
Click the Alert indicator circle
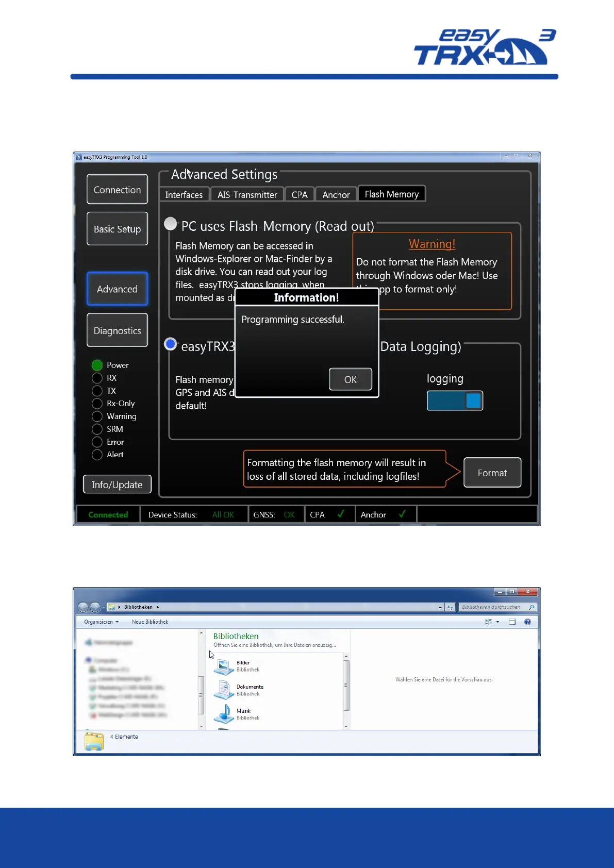tap(97, 455)
